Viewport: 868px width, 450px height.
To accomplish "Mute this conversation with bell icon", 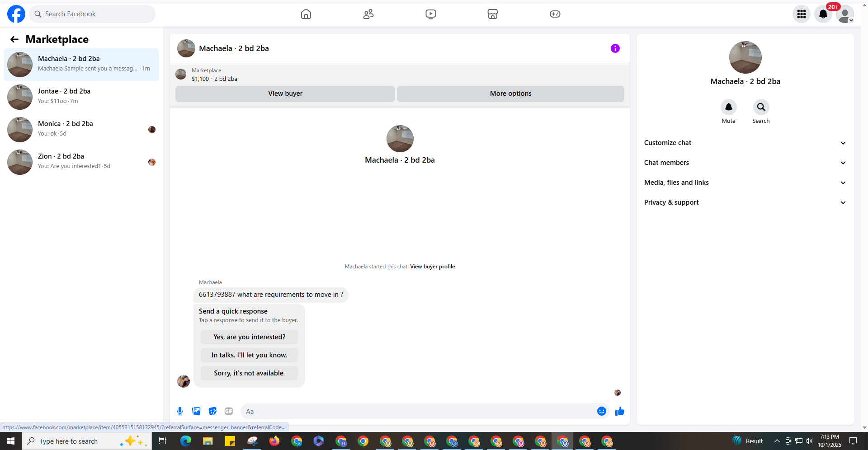I will (x=729, y=107).
